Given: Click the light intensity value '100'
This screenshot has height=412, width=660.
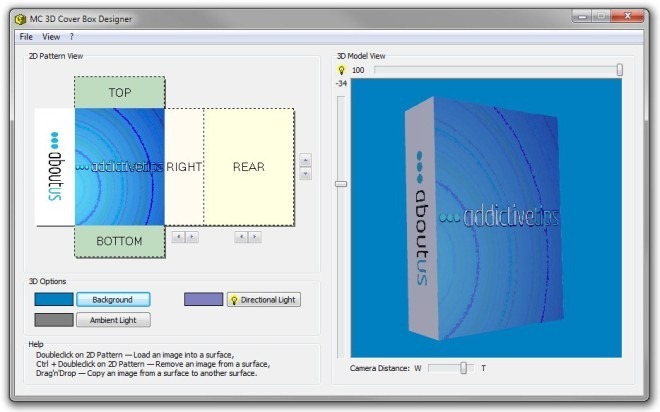Looking at the screenshot, I should (358, 70).
